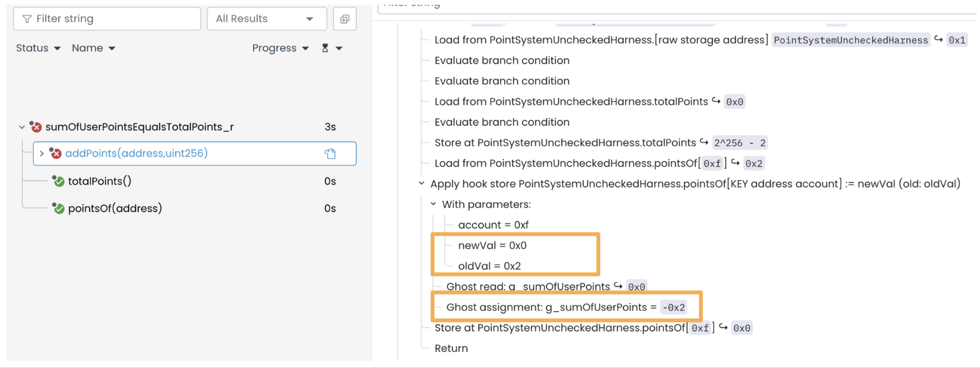The height and width of the screenshot is (368, 980).
Task: Expand the addPoints(address,uint256) entry
Action: pyautogui.click(x=41, y=154)
